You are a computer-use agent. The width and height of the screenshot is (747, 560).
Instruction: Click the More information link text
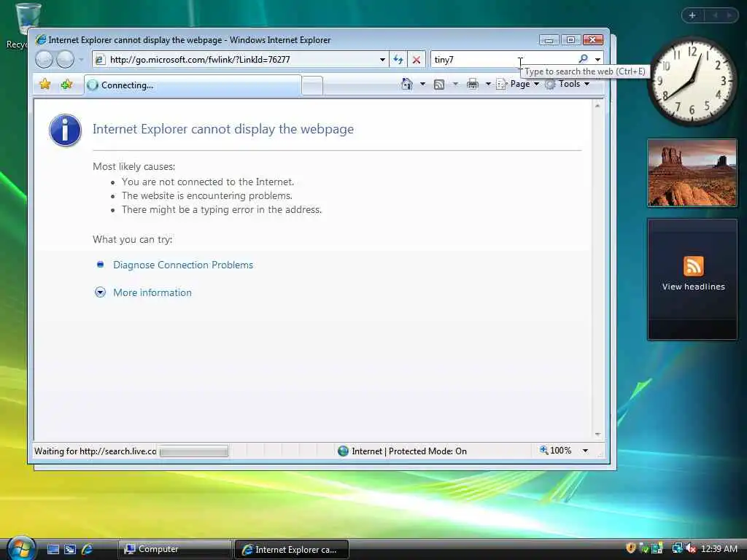152,292
